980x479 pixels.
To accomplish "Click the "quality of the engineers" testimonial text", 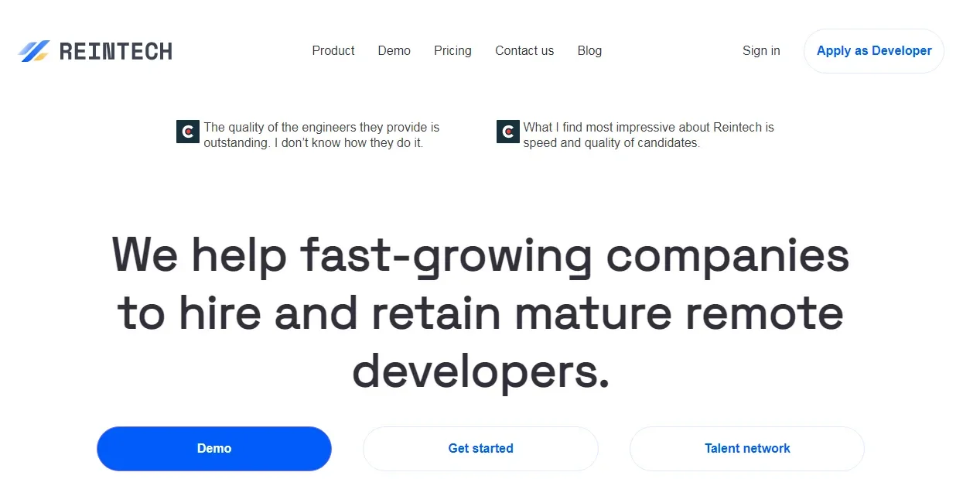I will point(321,135).
